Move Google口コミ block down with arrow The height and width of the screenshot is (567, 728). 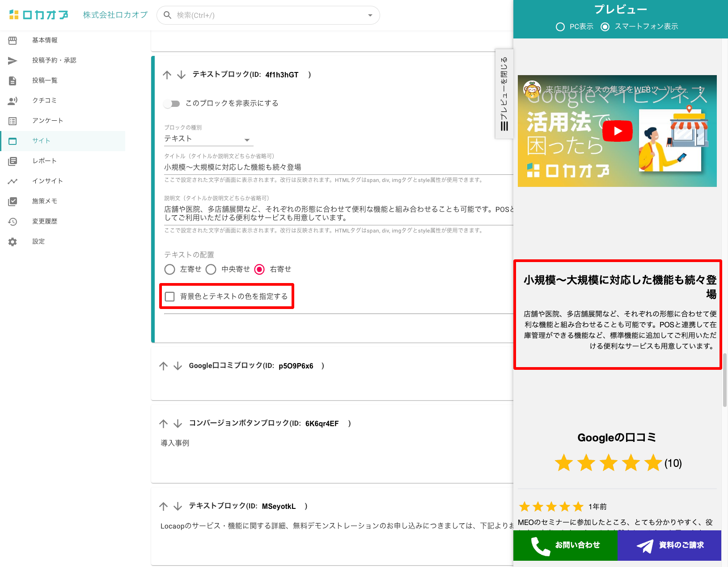click(178, 366)
